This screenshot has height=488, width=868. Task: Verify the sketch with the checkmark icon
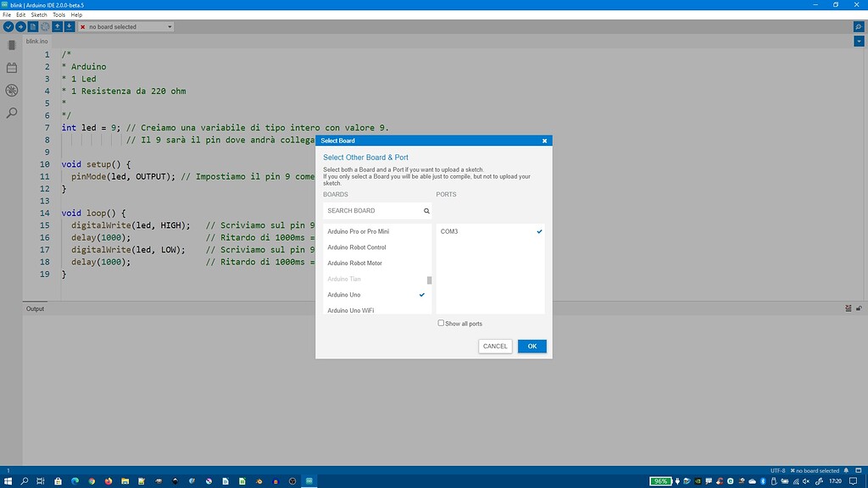coord(8,26)
